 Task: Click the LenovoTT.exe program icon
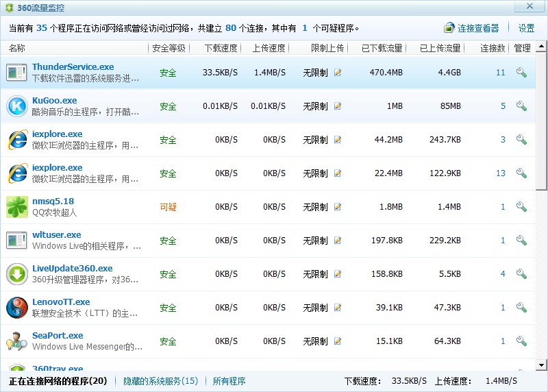16,308
